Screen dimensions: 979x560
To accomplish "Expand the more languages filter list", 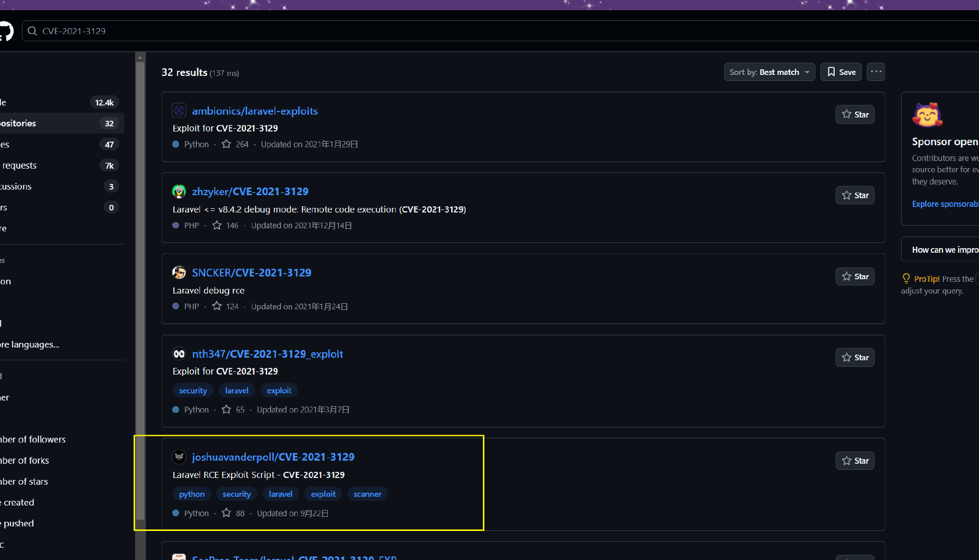I will (x=30, y=344).
